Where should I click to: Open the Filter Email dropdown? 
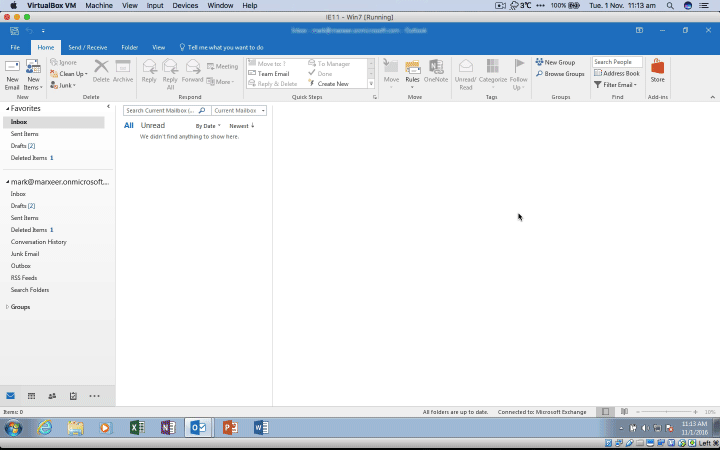pos(615,85)
